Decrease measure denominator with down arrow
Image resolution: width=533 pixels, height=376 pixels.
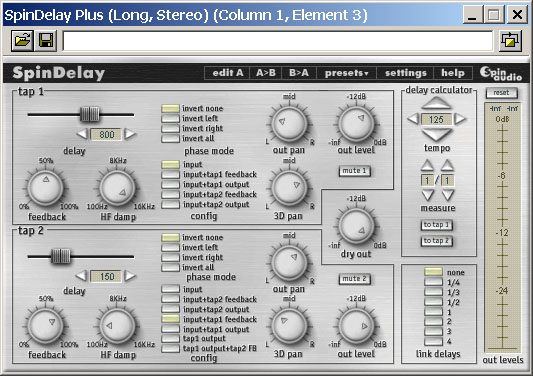[x=447, y=195]
